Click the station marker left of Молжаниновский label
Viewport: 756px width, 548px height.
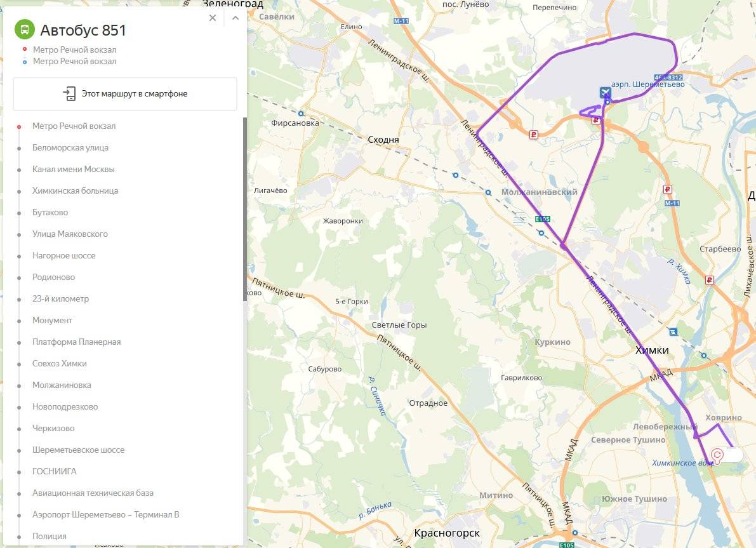coord(488,192)
